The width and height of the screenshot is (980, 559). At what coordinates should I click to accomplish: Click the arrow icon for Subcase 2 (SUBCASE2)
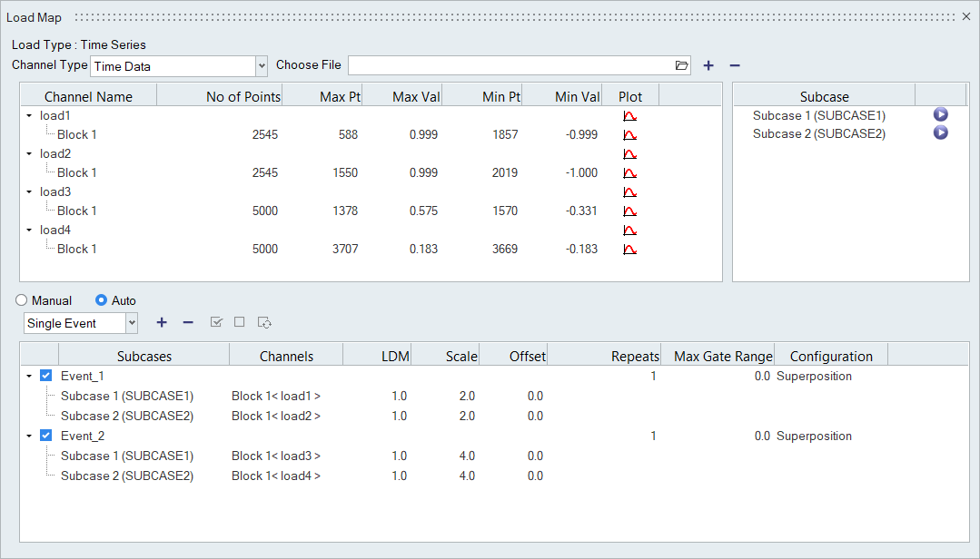(x=941, y=133)
